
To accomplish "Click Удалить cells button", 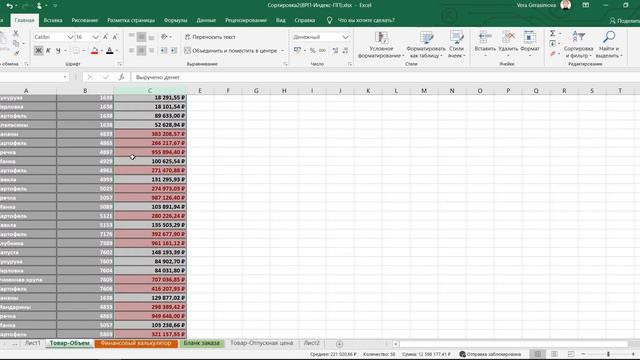I will 508,43.
